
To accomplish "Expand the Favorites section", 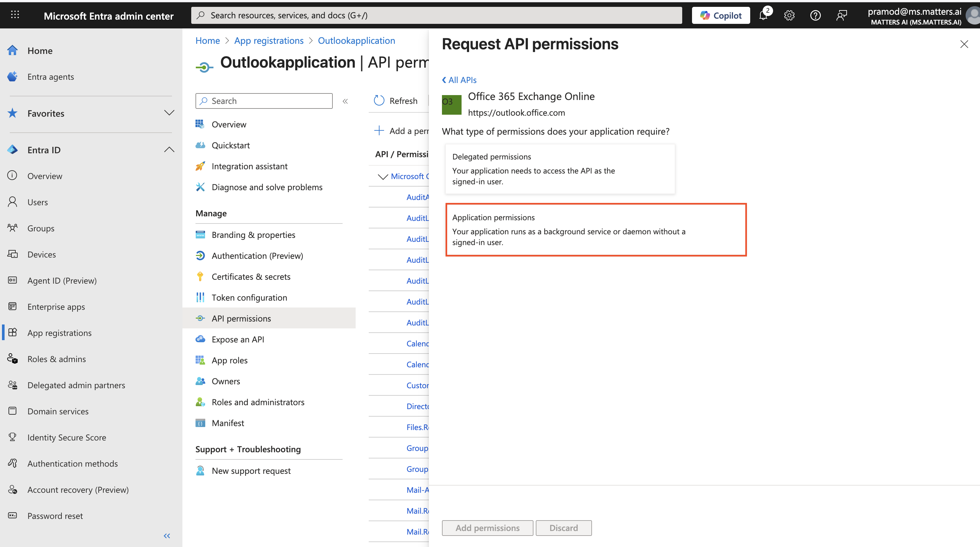I will pyautogui.click(x=169, y=113).
